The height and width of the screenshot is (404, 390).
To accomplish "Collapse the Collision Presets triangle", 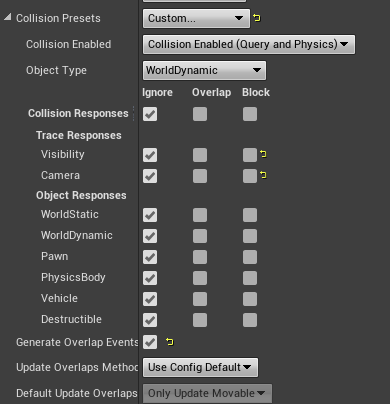I will tap(8, 17).
